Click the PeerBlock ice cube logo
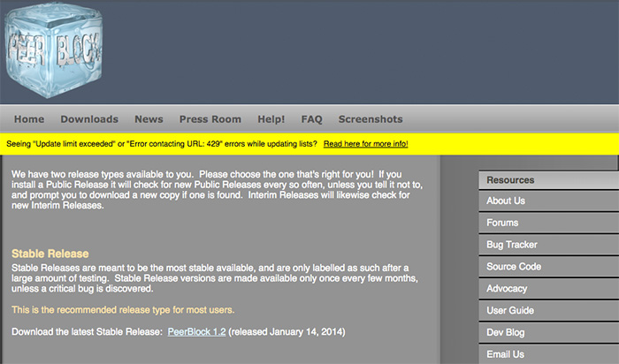The image size is (619, 364). [x=54, y=50]
